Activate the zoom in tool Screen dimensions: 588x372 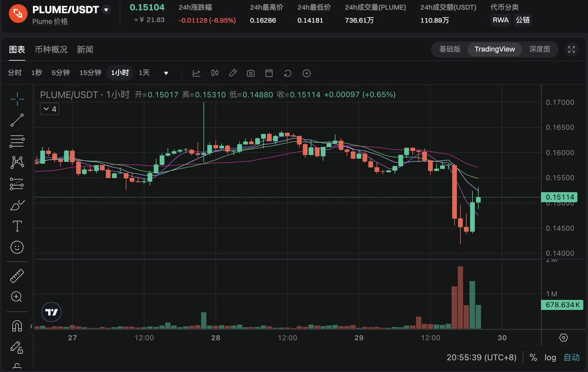click(x=17, y=297)
